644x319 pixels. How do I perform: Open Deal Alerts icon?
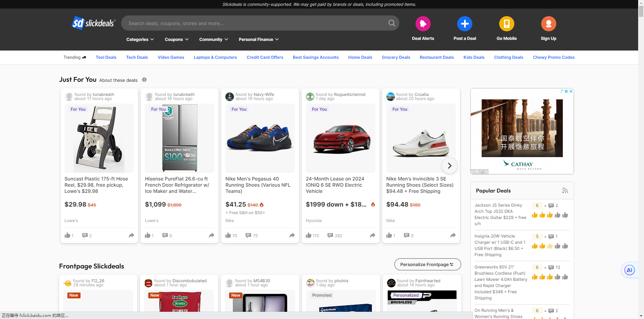coord(423,24)
